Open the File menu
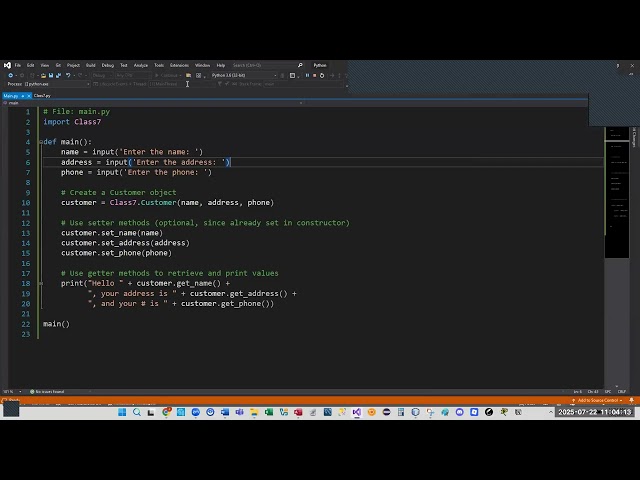This screenshot has height=480, width=640. click(x=18, y=65)
